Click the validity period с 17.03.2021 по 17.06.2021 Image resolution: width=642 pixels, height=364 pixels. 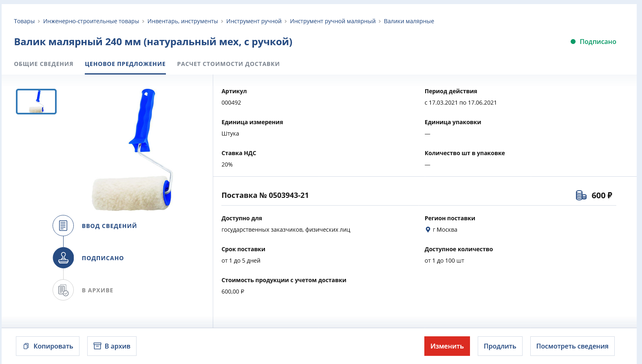pyautogui.click(x=461, y=103)
